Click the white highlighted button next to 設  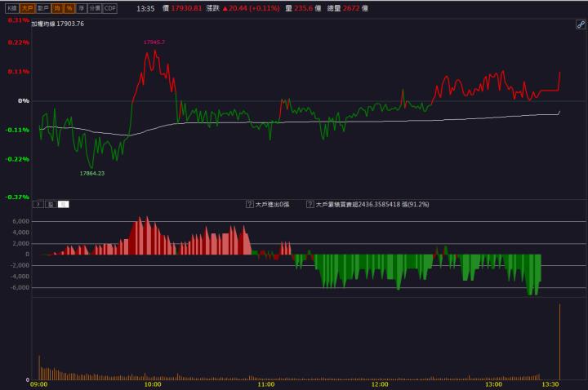pyautogui.click(x=64, y=205)
